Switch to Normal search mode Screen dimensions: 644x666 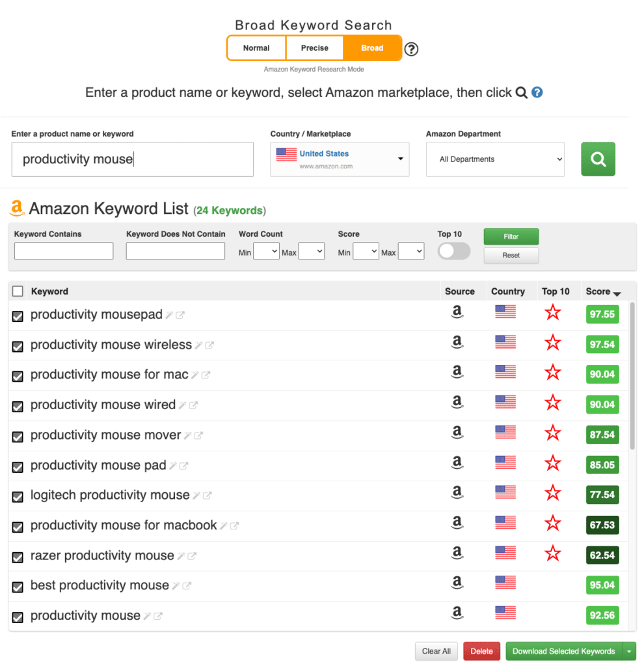[256, 48]
